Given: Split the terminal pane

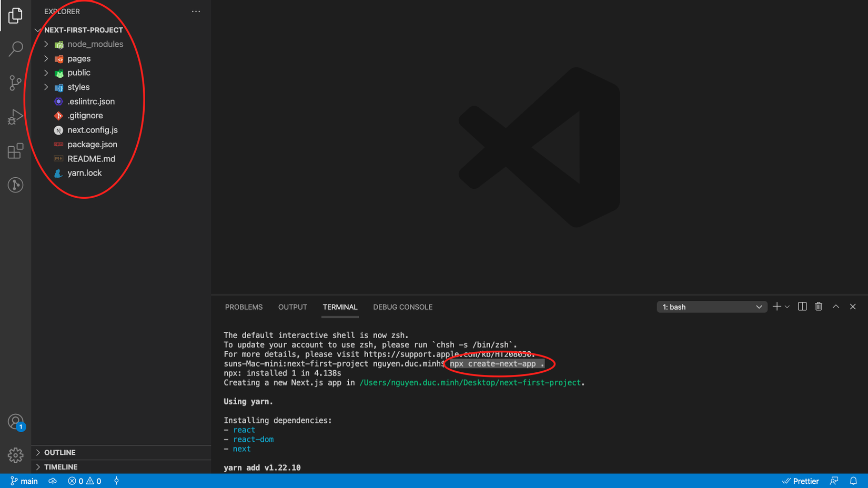Looking at the screenshot, I should coord(802,307).
